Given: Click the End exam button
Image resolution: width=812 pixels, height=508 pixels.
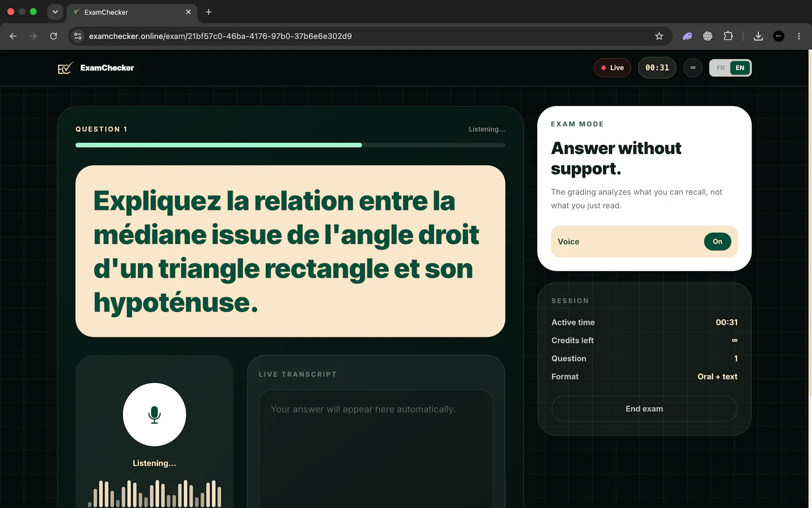Looking at the screenshot, I should click(645, 409).
